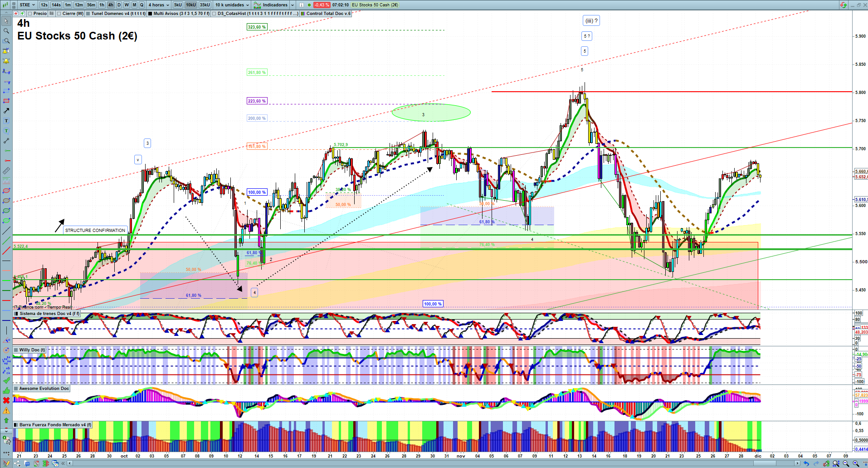The width and height of the screenshot is (868, 468).
Task: Select the 144s timeframe button
Action: coord(56,5)
